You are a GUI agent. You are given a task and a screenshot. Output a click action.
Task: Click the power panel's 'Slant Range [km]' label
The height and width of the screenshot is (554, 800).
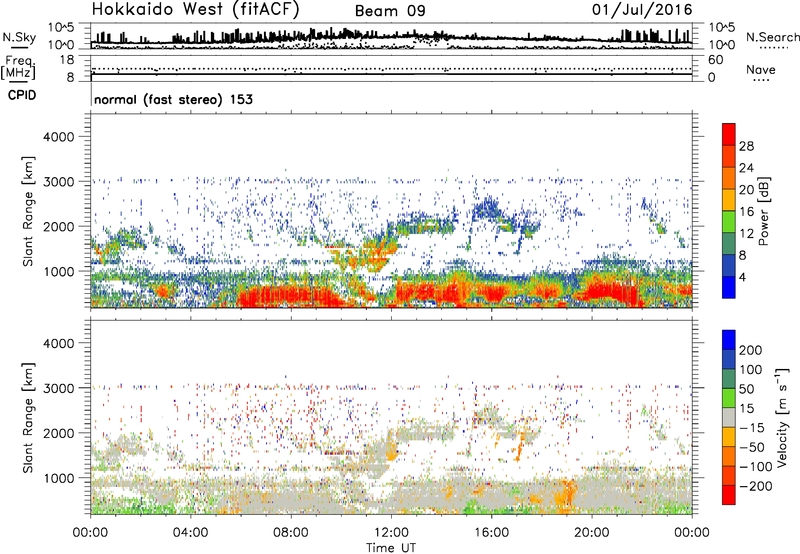pos(28,212)
